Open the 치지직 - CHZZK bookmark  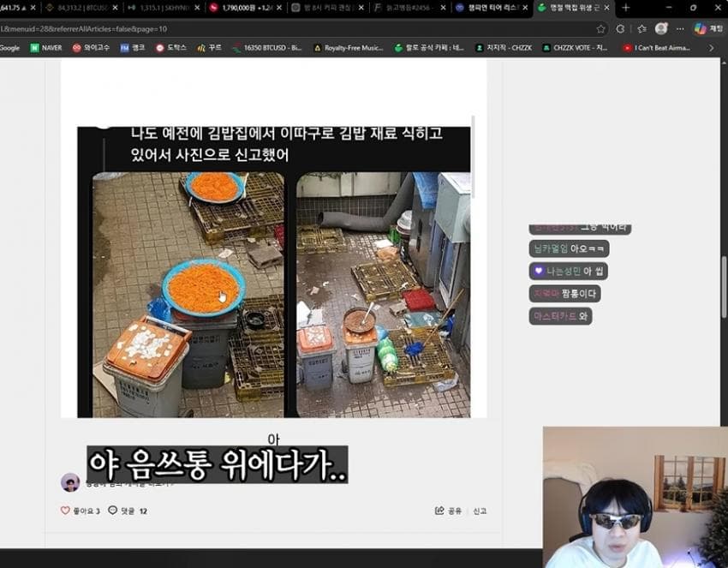click(x=504, y=48)
